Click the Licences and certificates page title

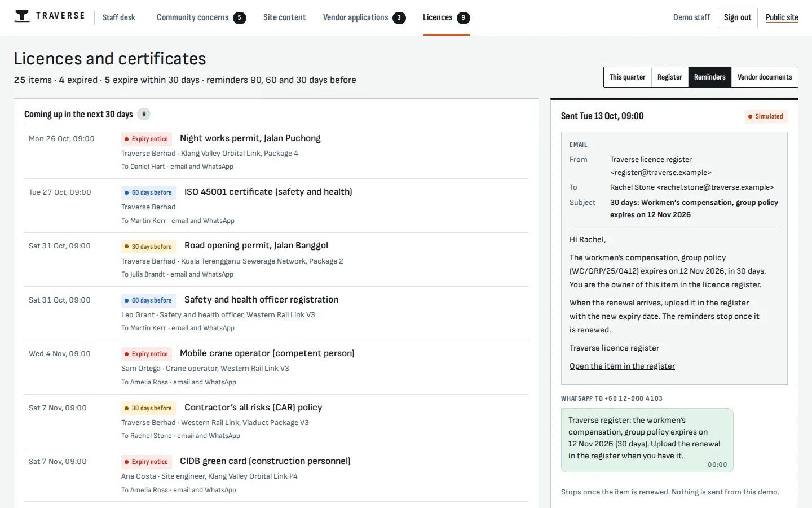pos(110,59)
